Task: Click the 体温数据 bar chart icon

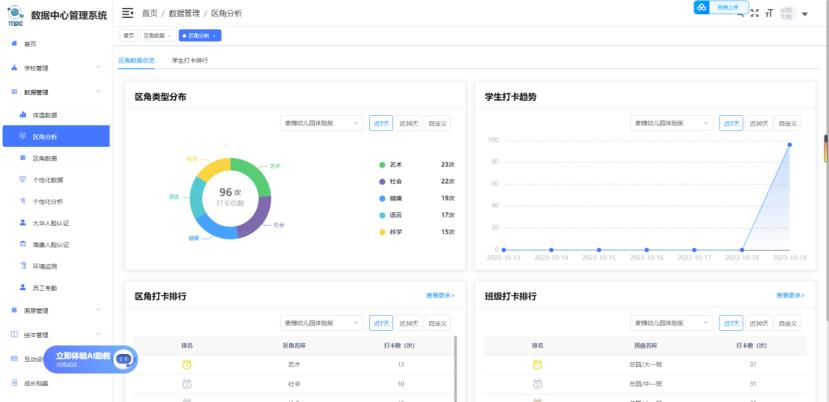Action: pos(23,115)
